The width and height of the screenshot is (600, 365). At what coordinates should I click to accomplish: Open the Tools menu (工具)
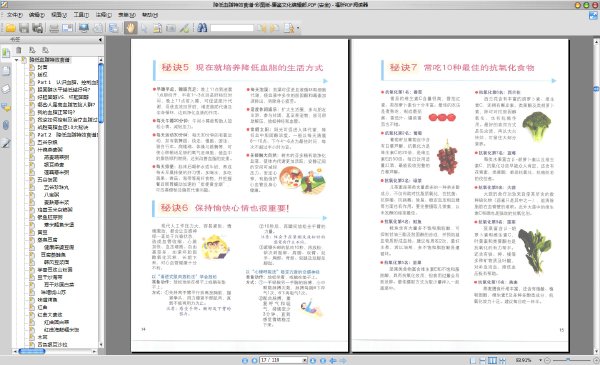81,15
